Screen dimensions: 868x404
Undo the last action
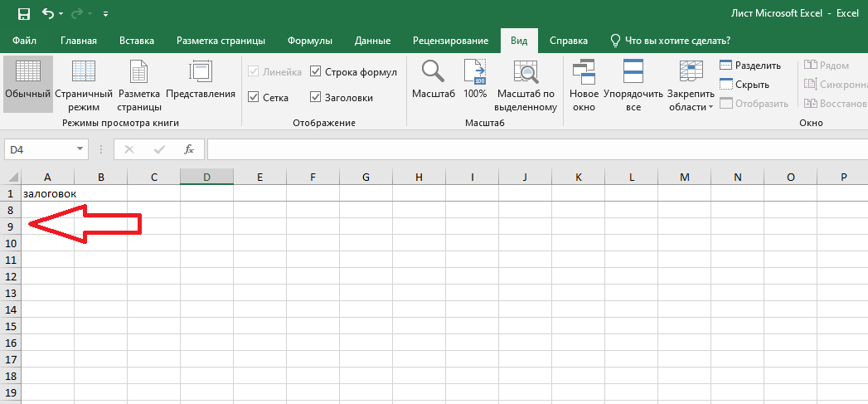(49, 12)
